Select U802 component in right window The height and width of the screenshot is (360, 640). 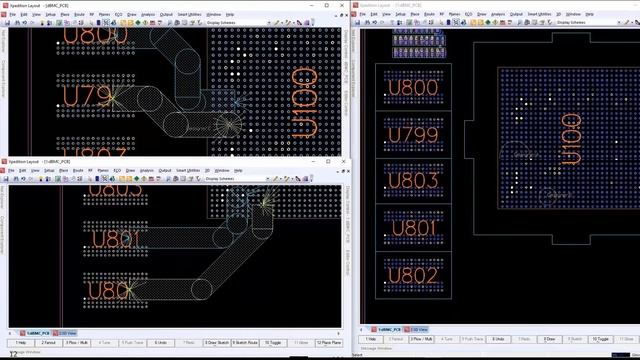[x=413, y=276]
